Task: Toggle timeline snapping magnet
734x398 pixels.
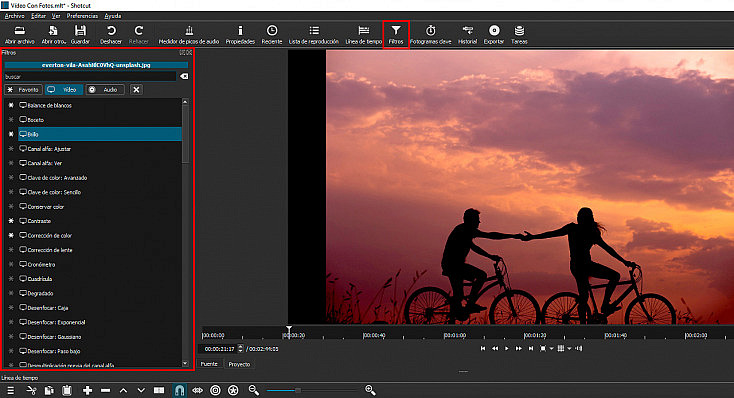Action: click(179, 390)
